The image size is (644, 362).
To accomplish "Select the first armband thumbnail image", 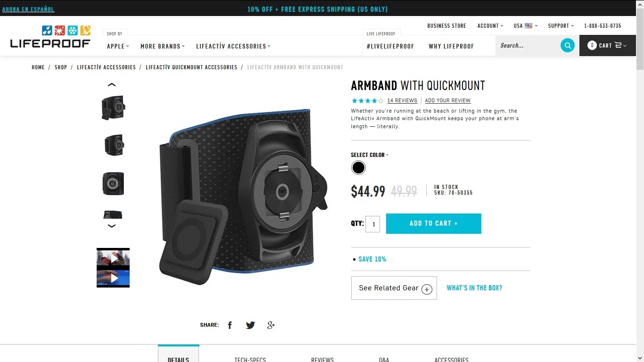I will coord(113,107).
